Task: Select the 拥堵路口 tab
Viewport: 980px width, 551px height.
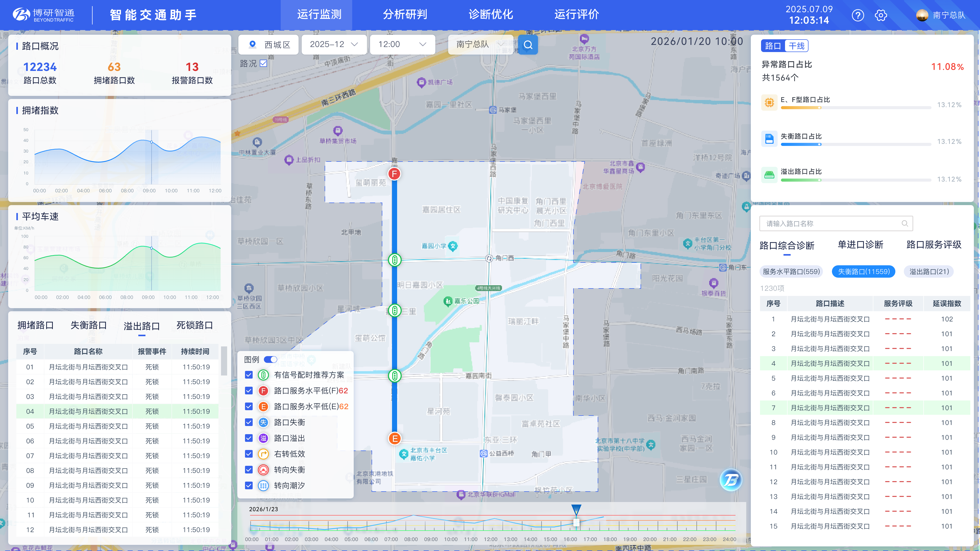Action: pyautogui.click(x=36, y=325)
